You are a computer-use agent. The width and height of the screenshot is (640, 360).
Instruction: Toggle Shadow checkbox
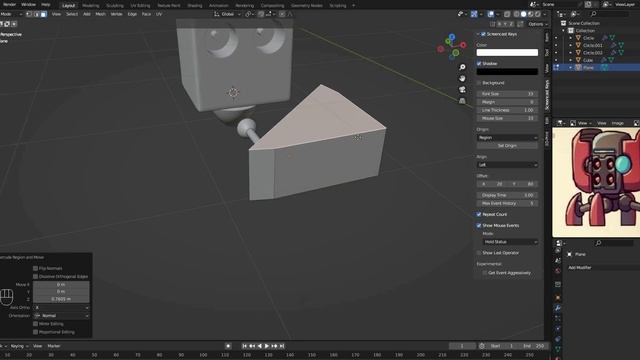point(479,64)
